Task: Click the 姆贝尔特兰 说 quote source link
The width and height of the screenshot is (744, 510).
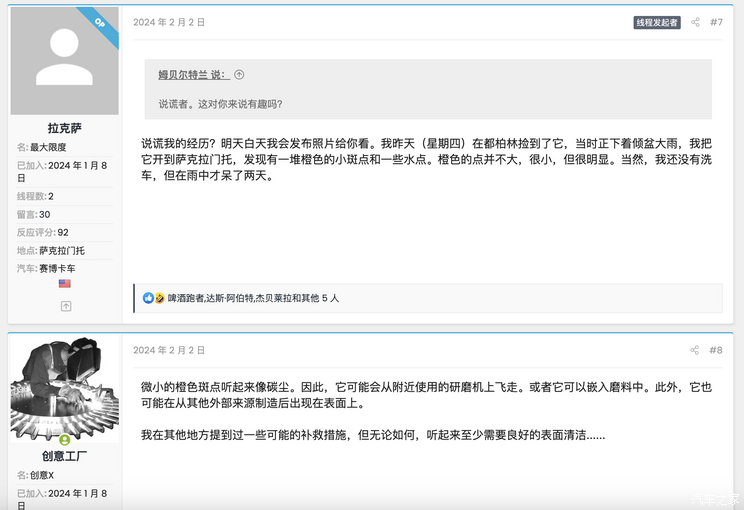Action: coord(192,75)
